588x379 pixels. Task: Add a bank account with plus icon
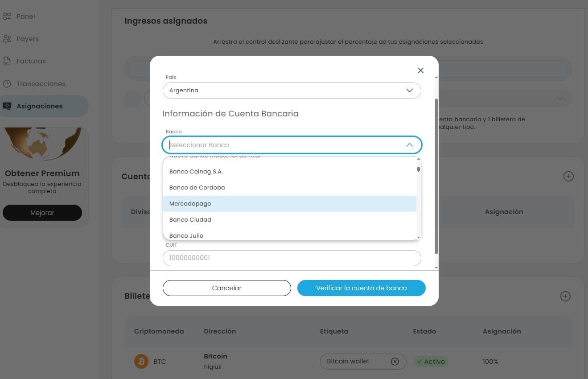(568, 176)
